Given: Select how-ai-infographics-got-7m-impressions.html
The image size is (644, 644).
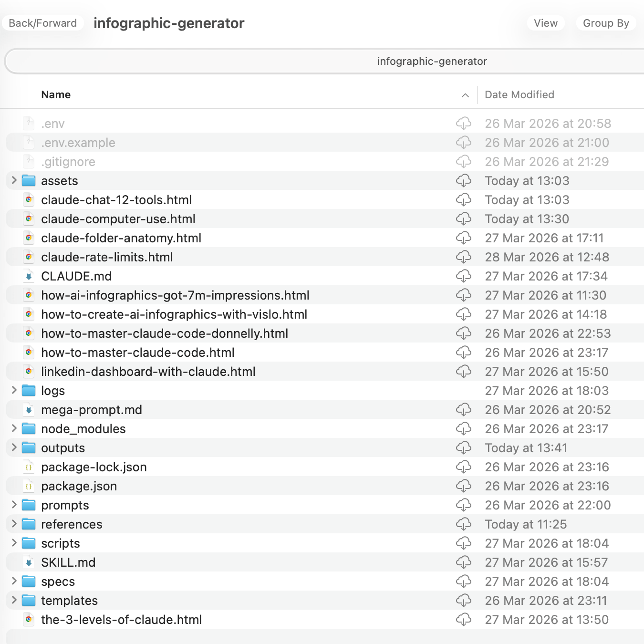Looking at the screenshot, I should [x=175, y=295].
